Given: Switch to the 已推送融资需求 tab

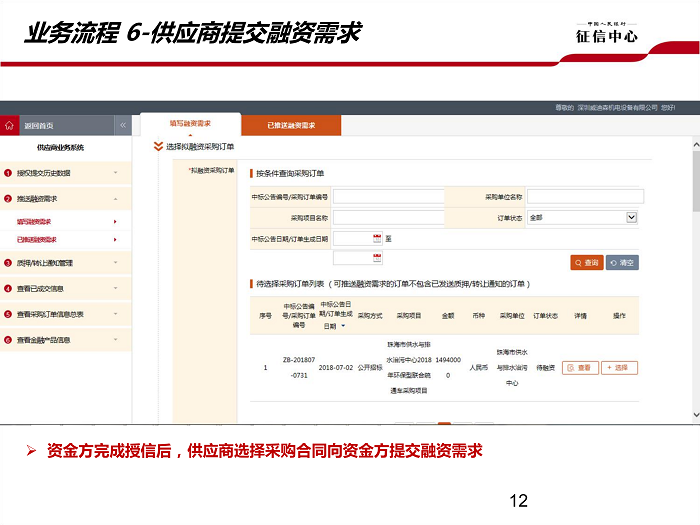Looking at the screenshot, I should point(291,126).
